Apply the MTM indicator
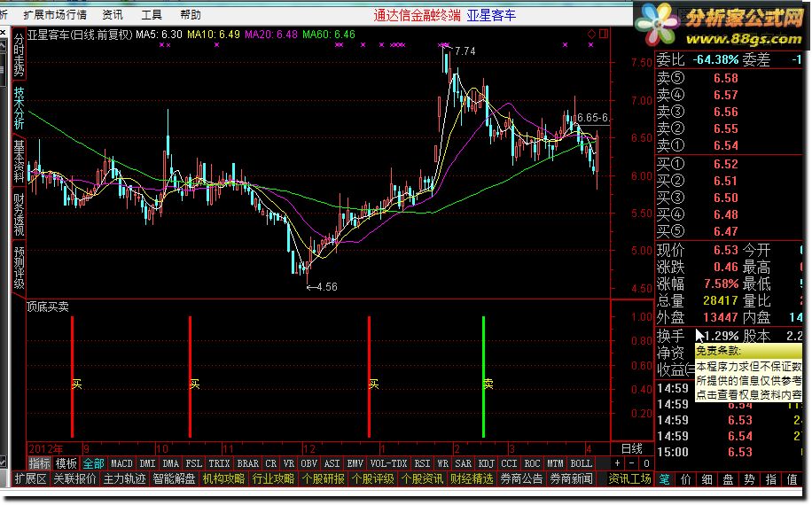812x505 pixels. 555,463
